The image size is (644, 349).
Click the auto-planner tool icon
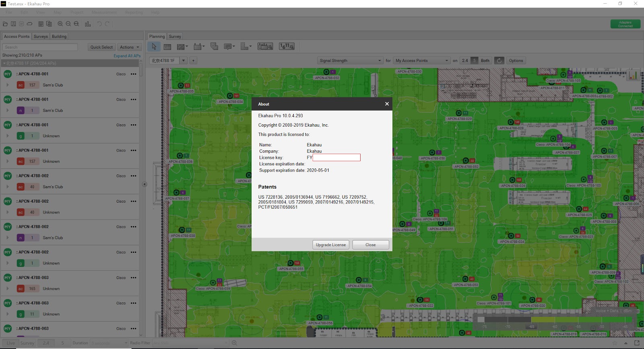pyautogui.click(x=265, y=47)
